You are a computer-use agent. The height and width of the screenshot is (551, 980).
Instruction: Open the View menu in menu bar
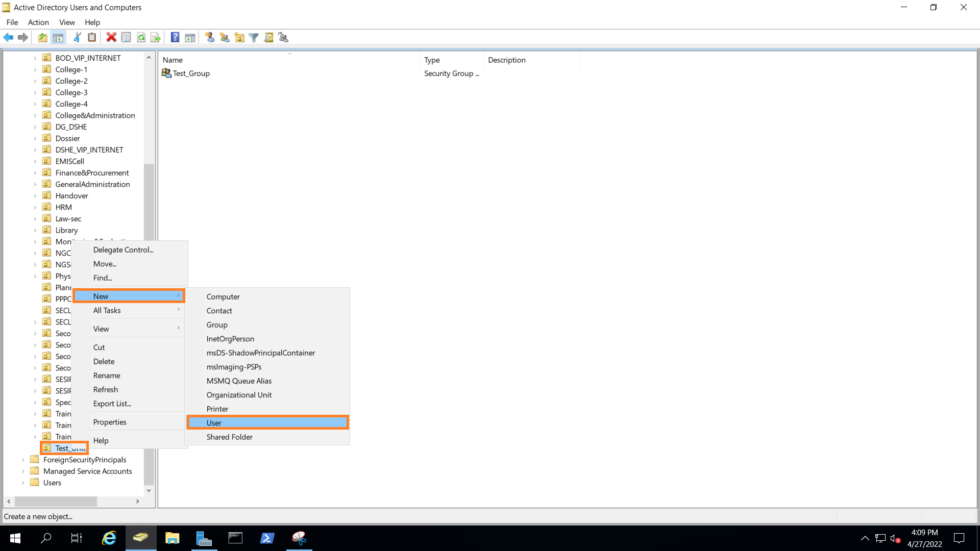coord(67,22)
